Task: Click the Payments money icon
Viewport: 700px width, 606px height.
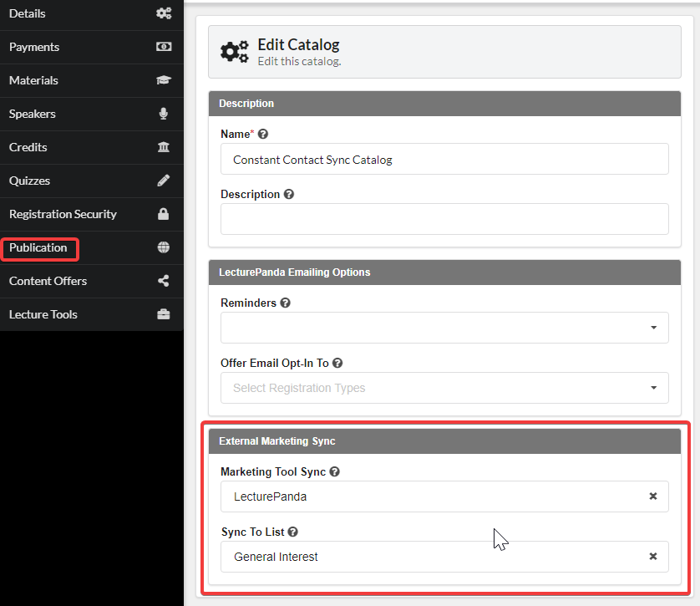Action: (164, 47)
